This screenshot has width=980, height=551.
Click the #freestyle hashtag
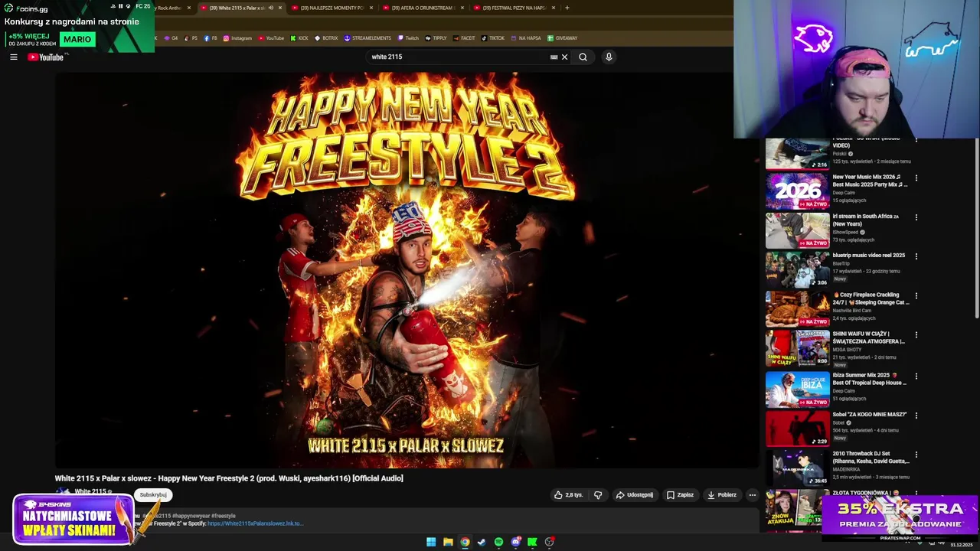tap(224, 516)
